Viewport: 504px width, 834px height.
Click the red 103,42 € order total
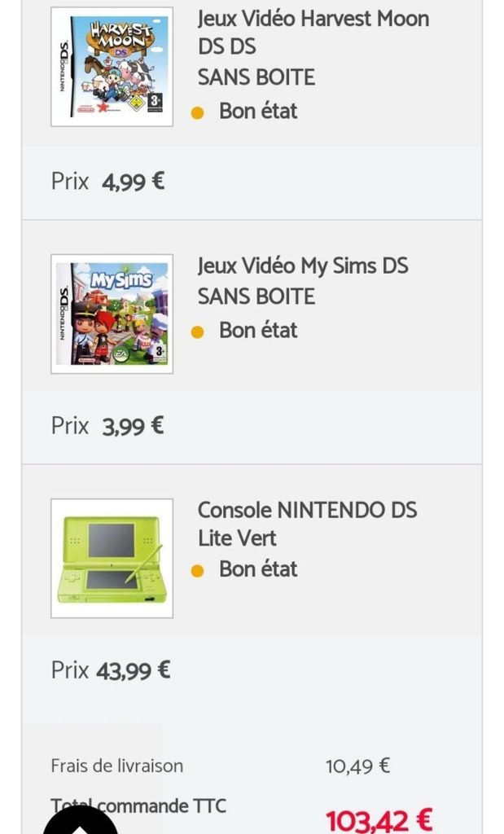(x=379, y=819)
